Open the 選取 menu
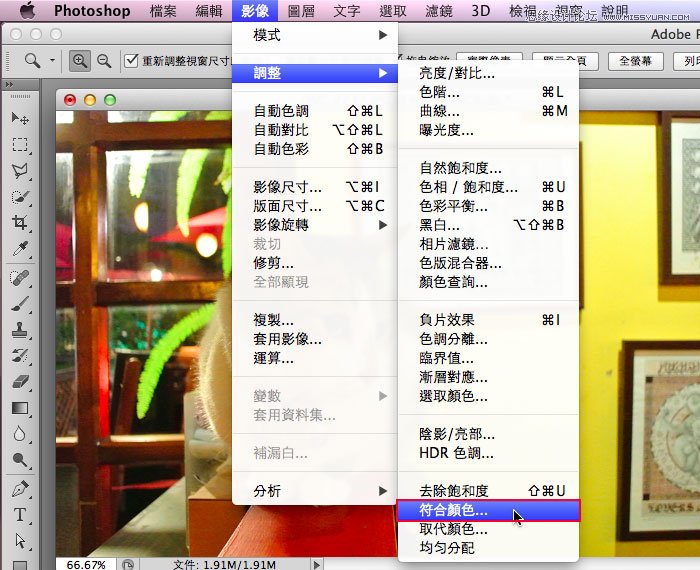The width and height of the screenshot is (700, 570). 393,11
